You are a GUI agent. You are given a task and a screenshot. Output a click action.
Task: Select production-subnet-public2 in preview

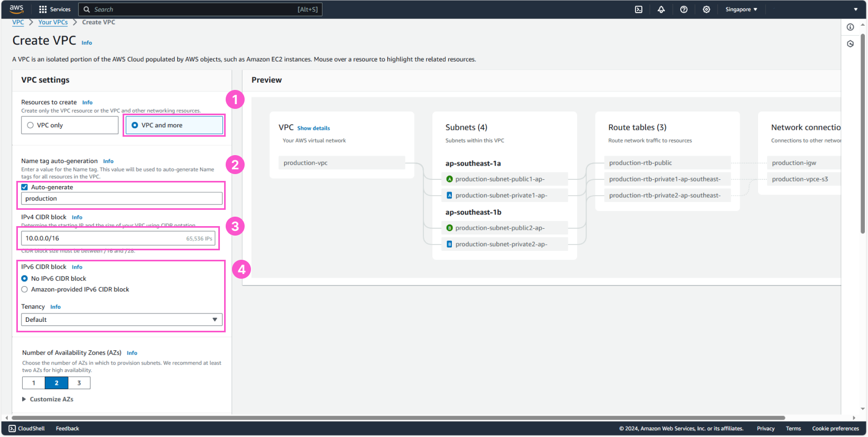tap(504, 228)
